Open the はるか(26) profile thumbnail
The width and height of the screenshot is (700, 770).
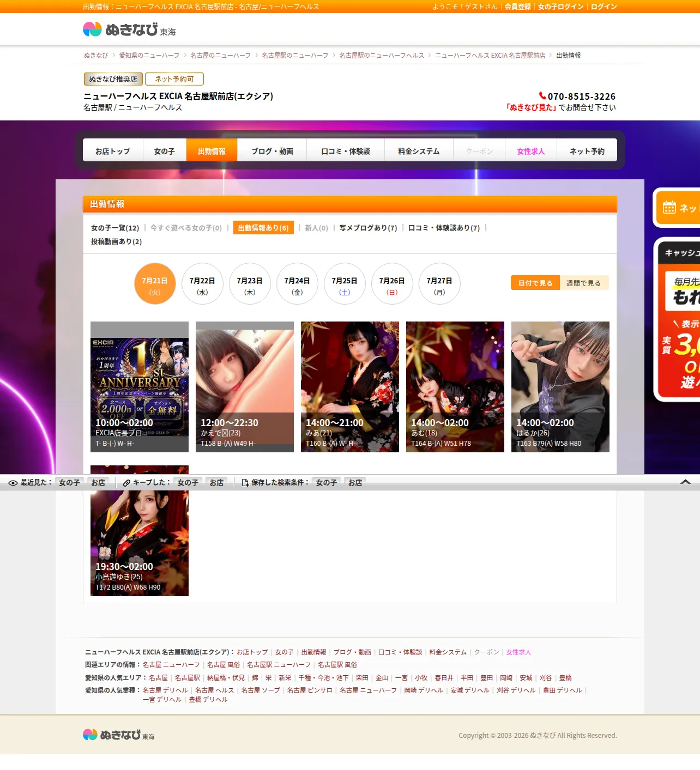click(x=560, y=387)
